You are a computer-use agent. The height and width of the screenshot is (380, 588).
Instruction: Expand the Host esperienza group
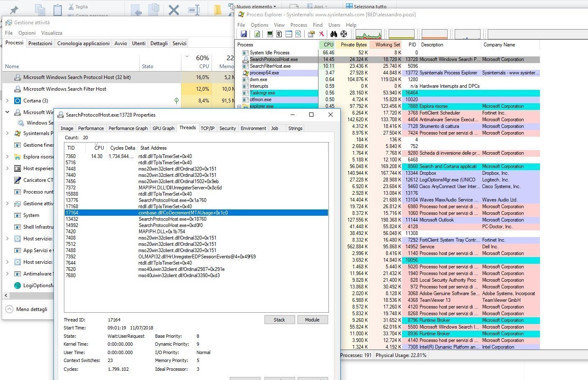click(x=7, y=168)
